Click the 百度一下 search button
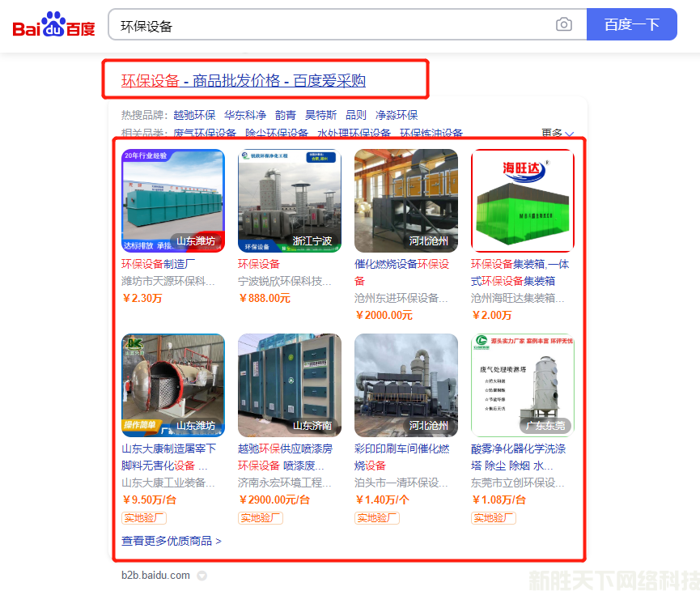This screenshot has height=591, width=700. point(631,25)
